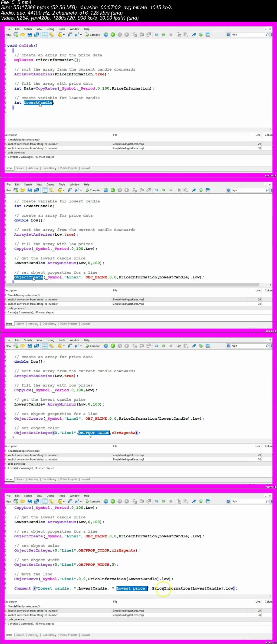Expand the functions list dropdown in the 00:02:50 frame
Viewport: 277px width, 644px height.
(81, 190)
